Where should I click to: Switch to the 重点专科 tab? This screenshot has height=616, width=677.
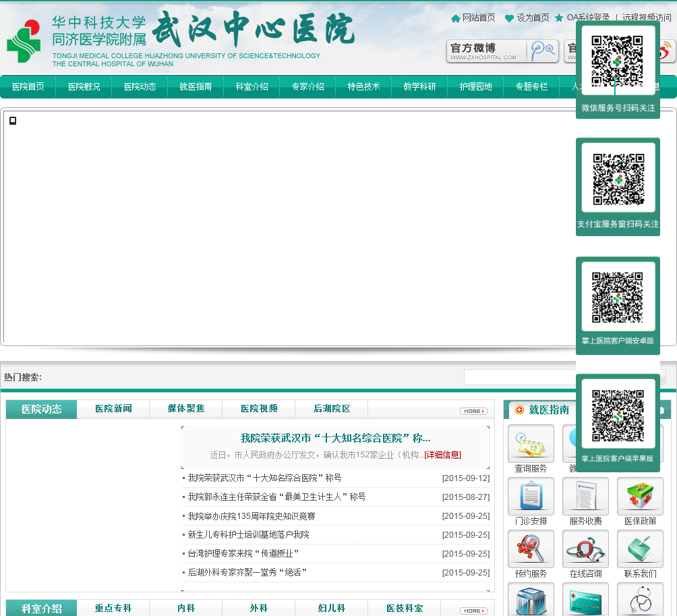113,608
